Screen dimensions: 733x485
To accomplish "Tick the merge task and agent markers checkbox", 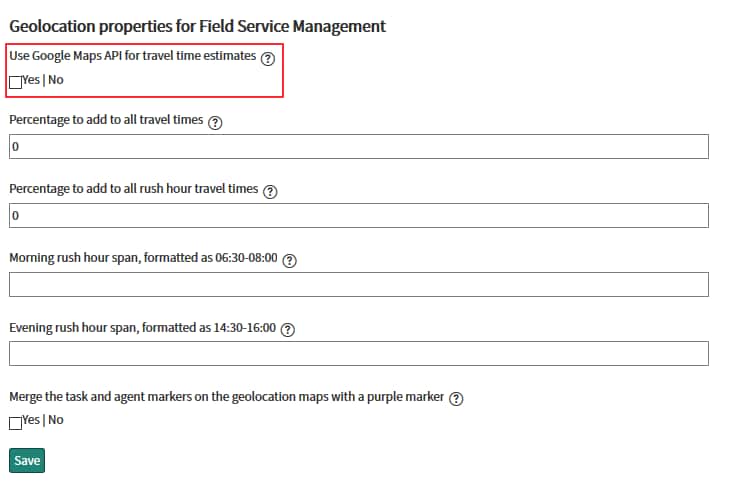I will pyautogui.click(x=15, y=422).
